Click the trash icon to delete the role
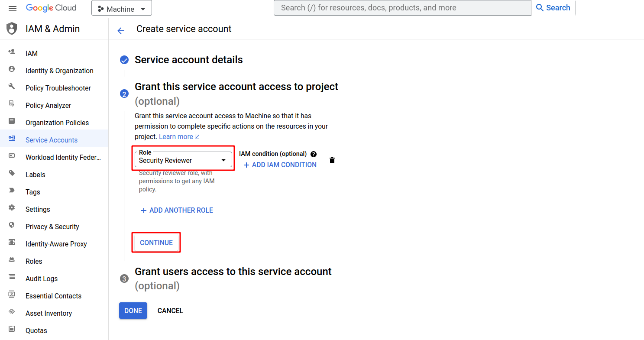 332,160
